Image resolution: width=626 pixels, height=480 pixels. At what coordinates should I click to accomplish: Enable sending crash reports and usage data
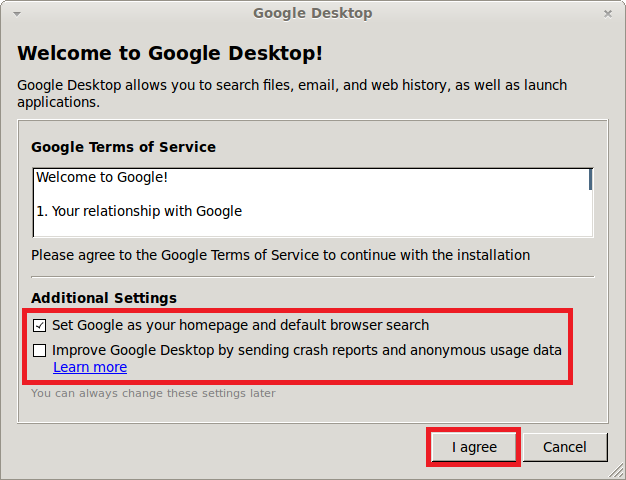pyautogui.click(x=40, y=351)
